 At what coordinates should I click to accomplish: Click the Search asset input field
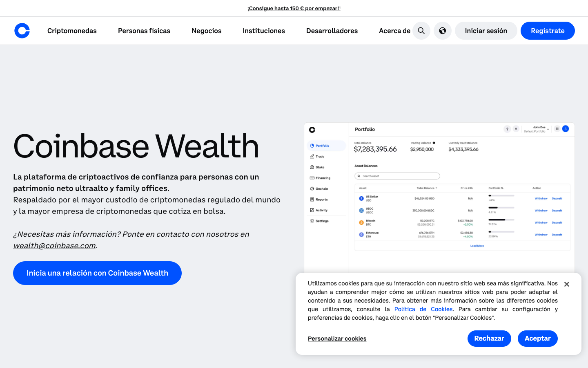397,176
